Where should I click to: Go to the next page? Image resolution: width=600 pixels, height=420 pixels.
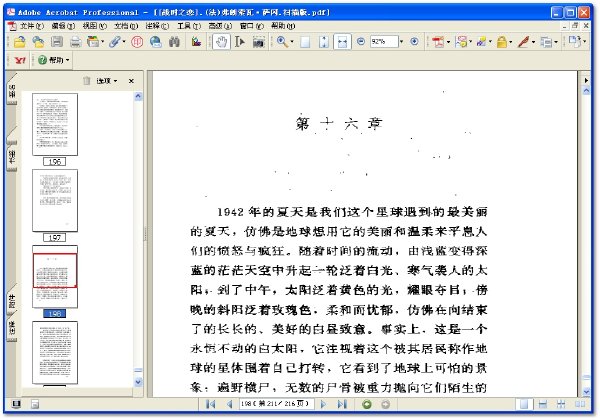[x=323, y=404]
